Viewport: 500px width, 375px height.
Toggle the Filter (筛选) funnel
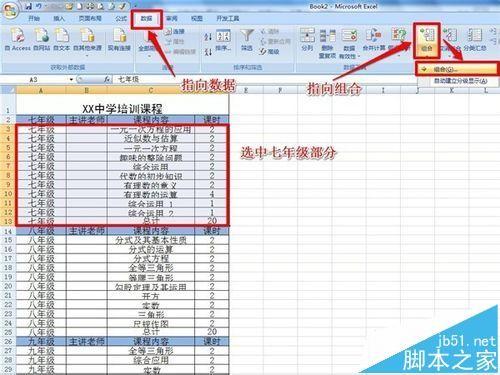click(247, 40)
